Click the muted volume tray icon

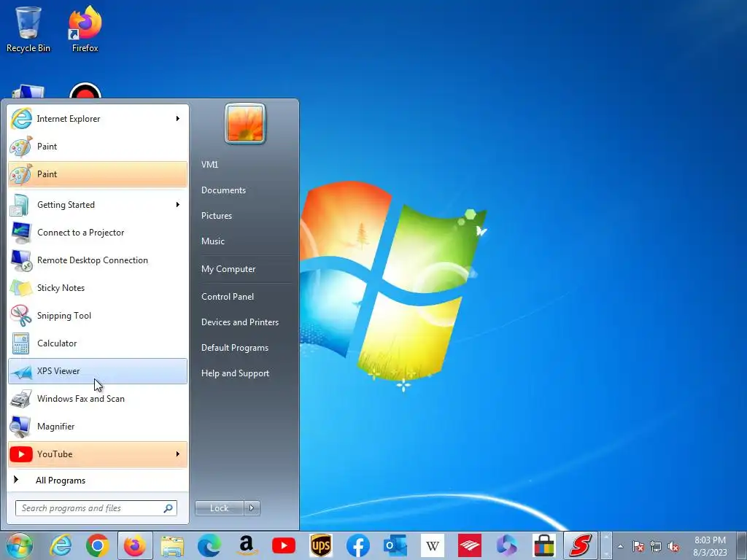point(673,546)
